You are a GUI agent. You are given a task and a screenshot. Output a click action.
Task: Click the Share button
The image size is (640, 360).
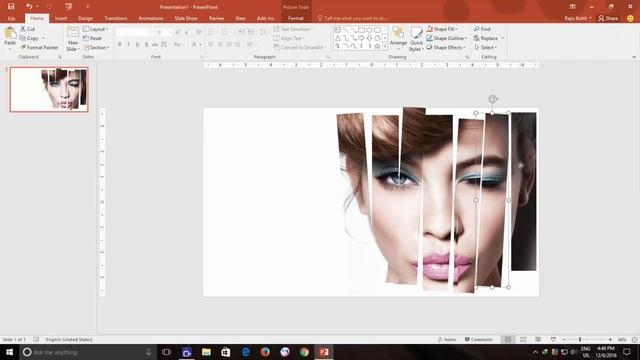pyautogui.click(x=608, y=18)
